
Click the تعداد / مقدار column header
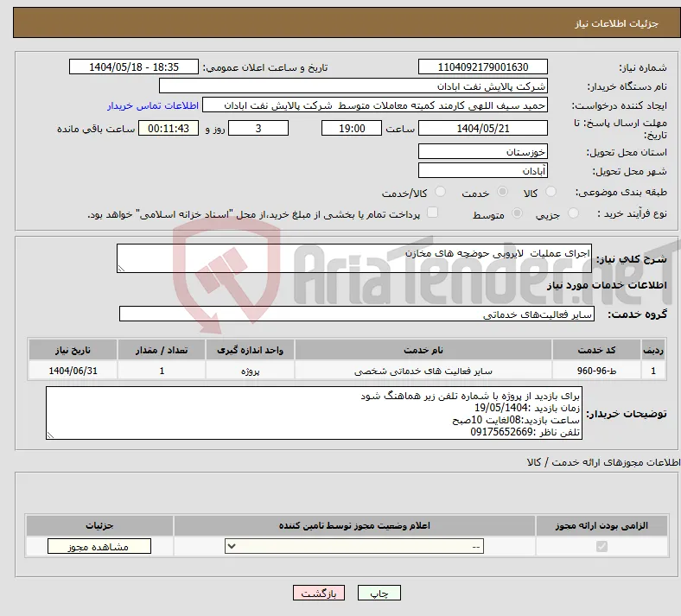pyautogui.click(x=162, y=350)
